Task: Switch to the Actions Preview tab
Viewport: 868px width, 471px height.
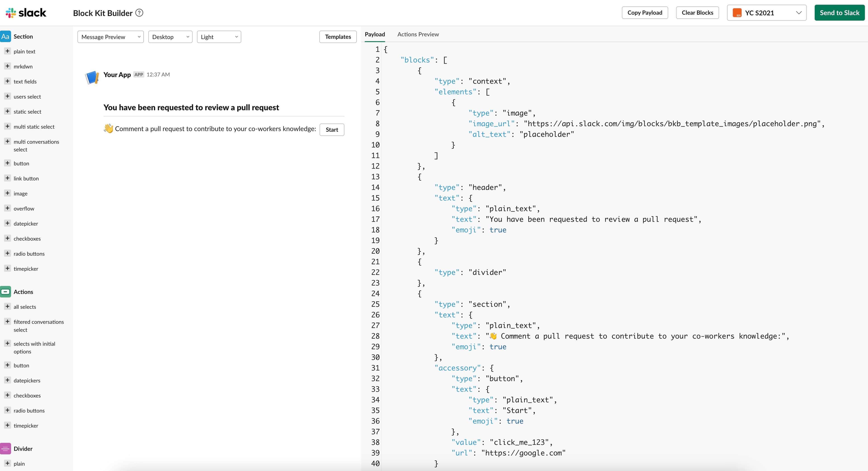Action: 418,34
